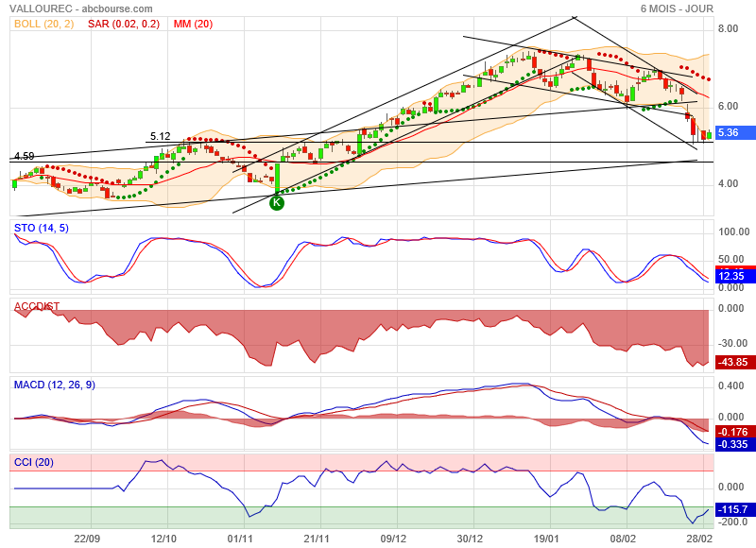The height and width of the screenshot is (548, 756).
Task: Click the 08/02 date axis label
Action: [623, 539]
